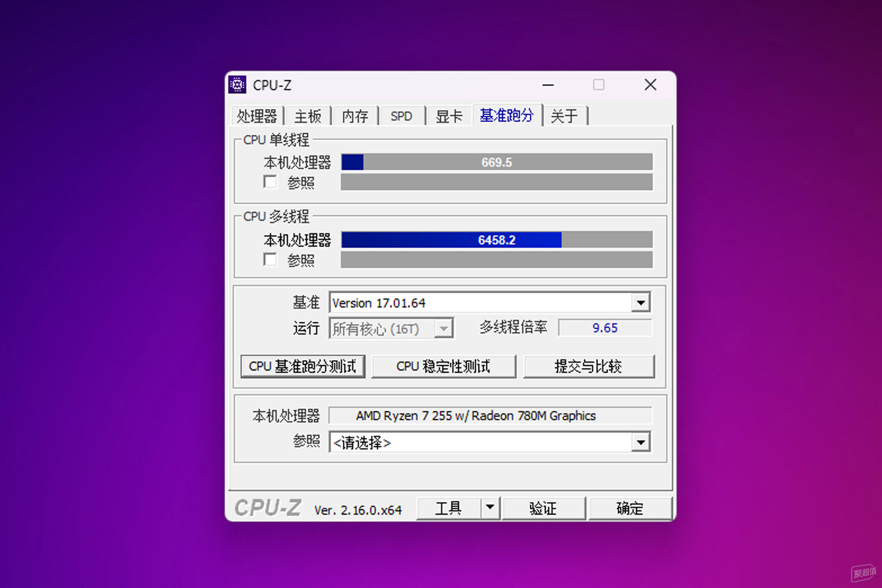Viewport: 882px width, 588px height.
Task: Switch to the 关于 tab
Action: point(565,116)
